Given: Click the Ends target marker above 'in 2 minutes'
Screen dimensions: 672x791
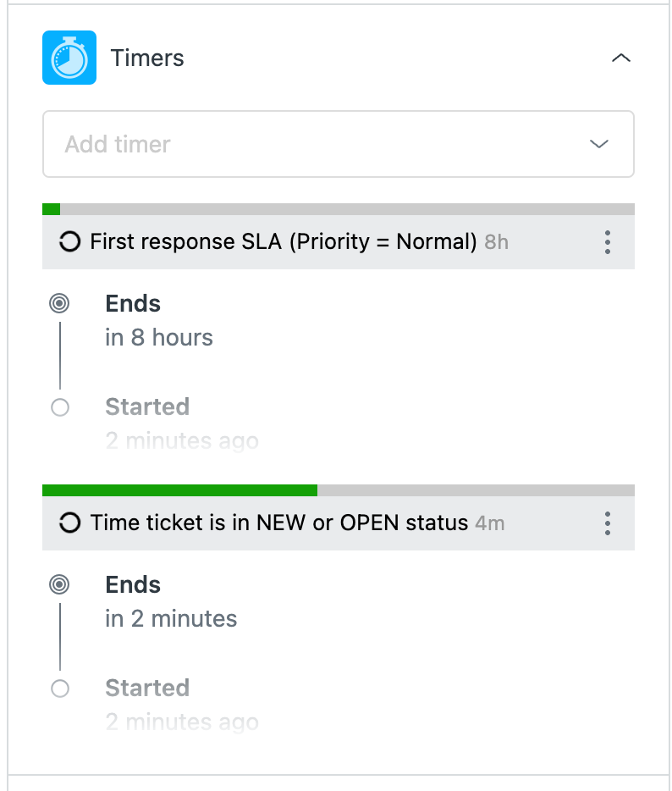Looking at the screenshot, I should coord(60,584).
